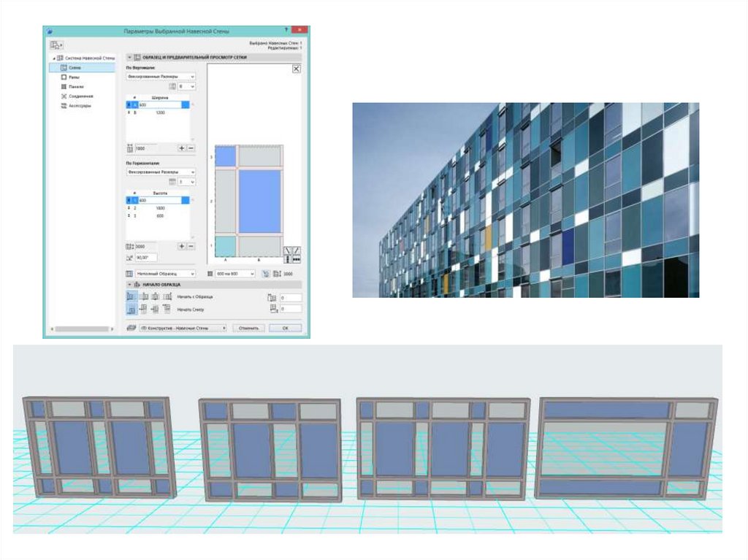Select Рамы (Frames) in the left tree
The height and width of the screenshot is (560, 748).
pos(75,77)
